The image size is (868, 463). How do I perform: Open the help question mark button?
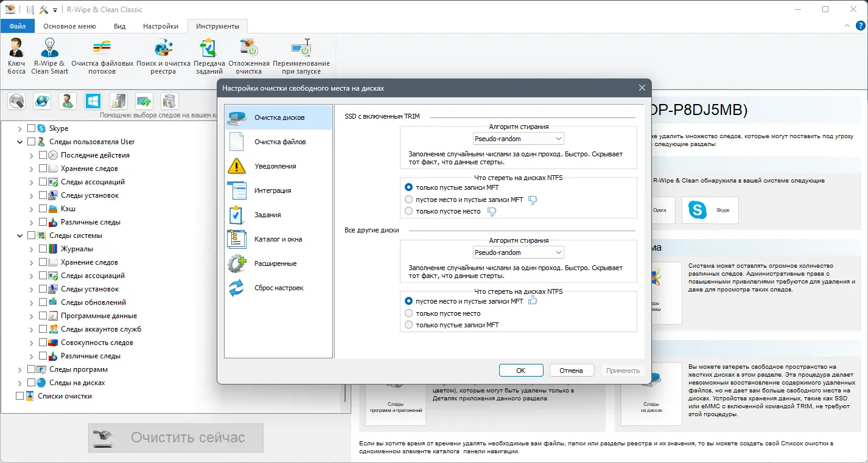click(x=860, y=26)
